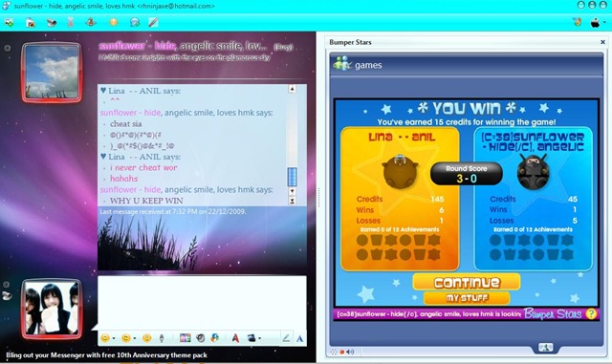
Task: Open the background picker icon
Action: coord(251,338)
